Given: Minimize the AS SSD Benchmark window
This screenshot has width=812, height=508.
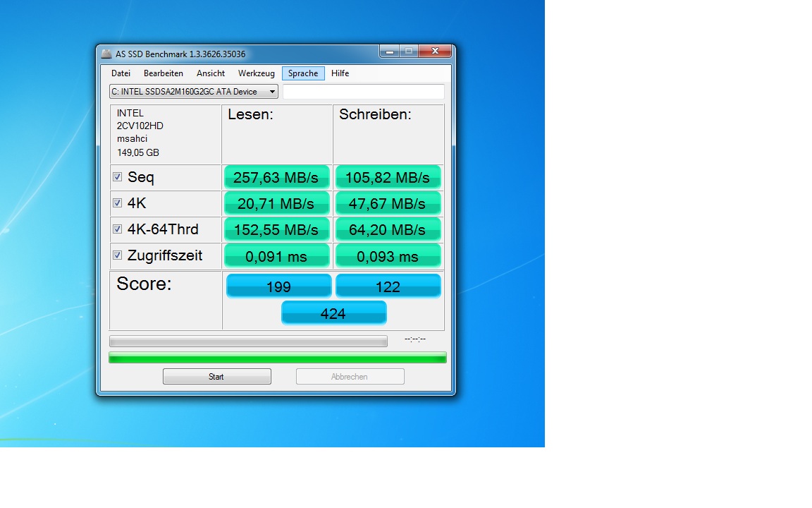Looking at the screenshot, I should 389,52.
